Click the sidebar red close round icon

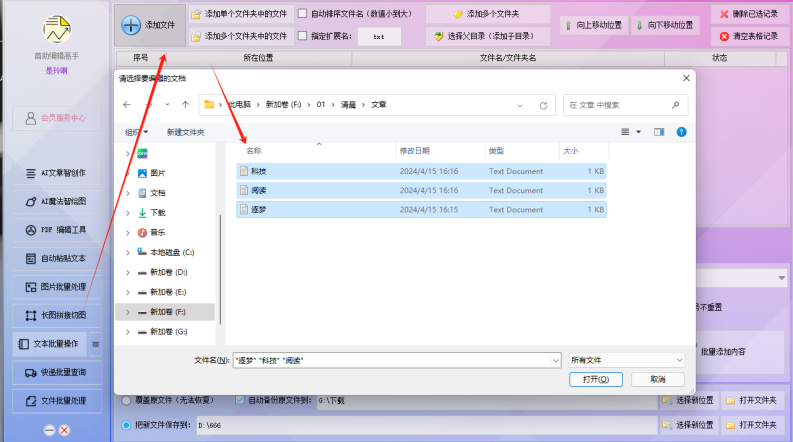point(64,430)
